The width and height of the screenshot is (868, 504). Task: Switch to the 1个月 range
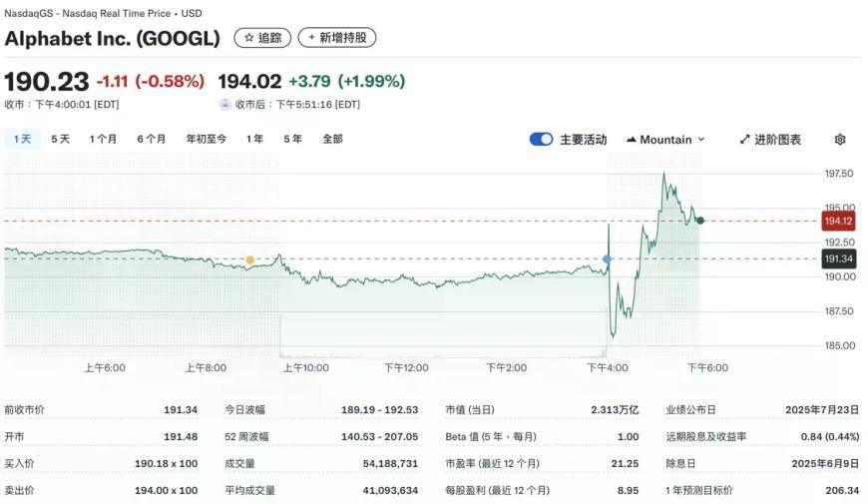click(103, 139)
